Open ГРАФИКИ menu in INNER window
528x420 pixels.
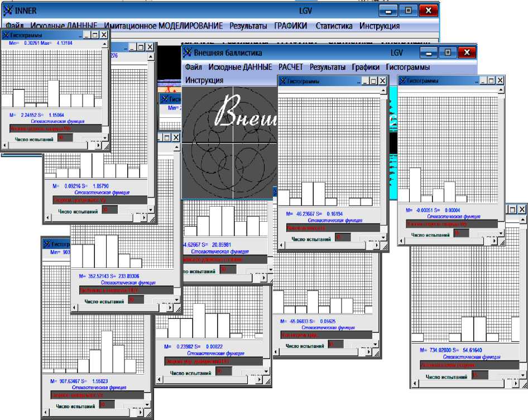pyautogui.click(x=291, y=26)
